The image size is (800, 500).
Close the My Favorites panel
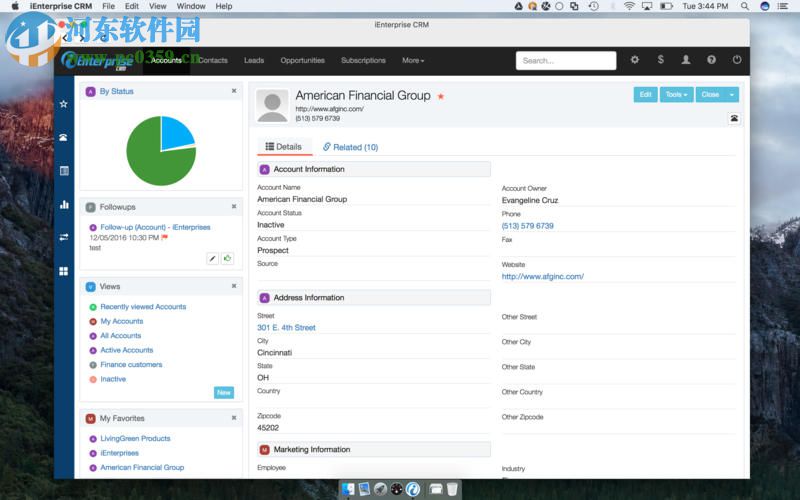coord(234,418)
